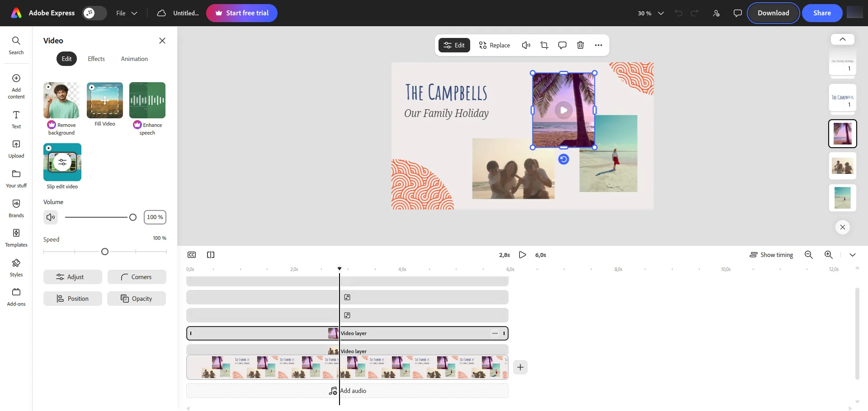Click the mute volume speaker icon

point(51,217)
